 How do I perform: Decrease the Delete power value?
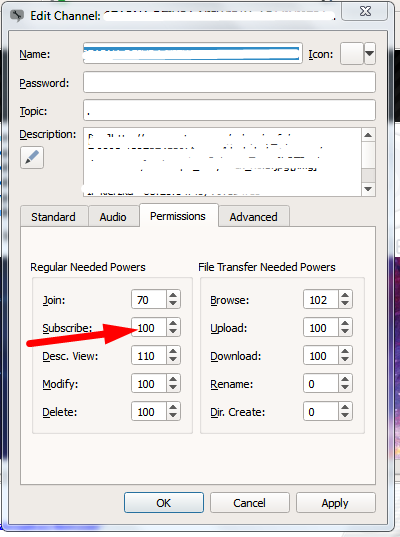coord(173,416)
